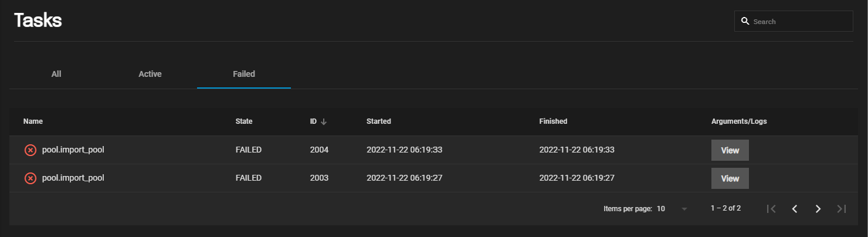Go to the first page
868x237 pixels.
[772, 209]
